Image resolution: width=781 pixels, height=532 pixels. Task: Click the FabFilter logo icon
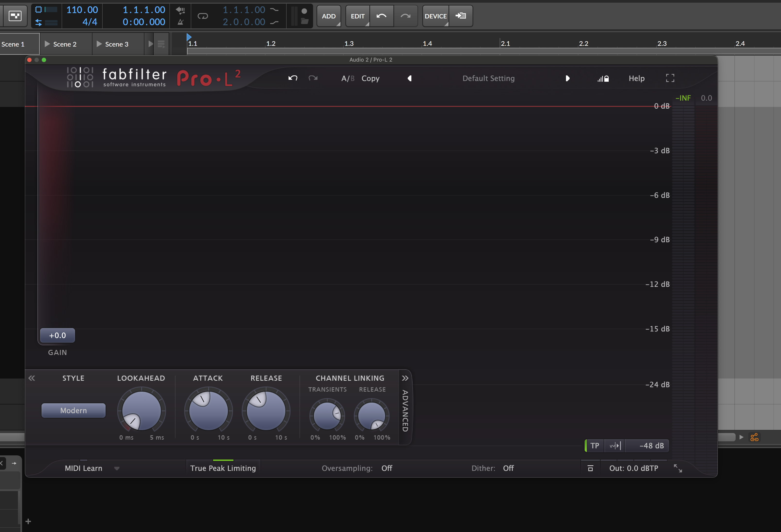pyautogui.click(x=80, y=77)
